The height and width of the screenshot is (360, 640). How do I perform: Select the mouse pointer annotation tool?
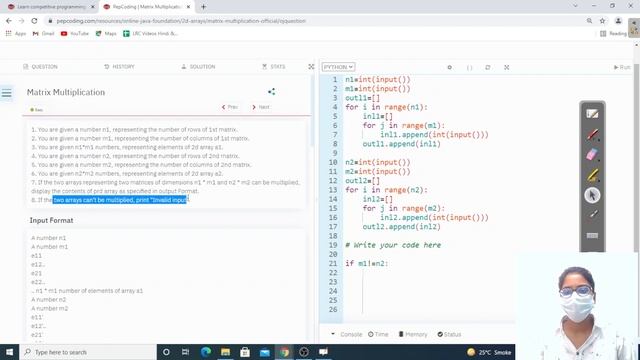click(x=592, y=195)
